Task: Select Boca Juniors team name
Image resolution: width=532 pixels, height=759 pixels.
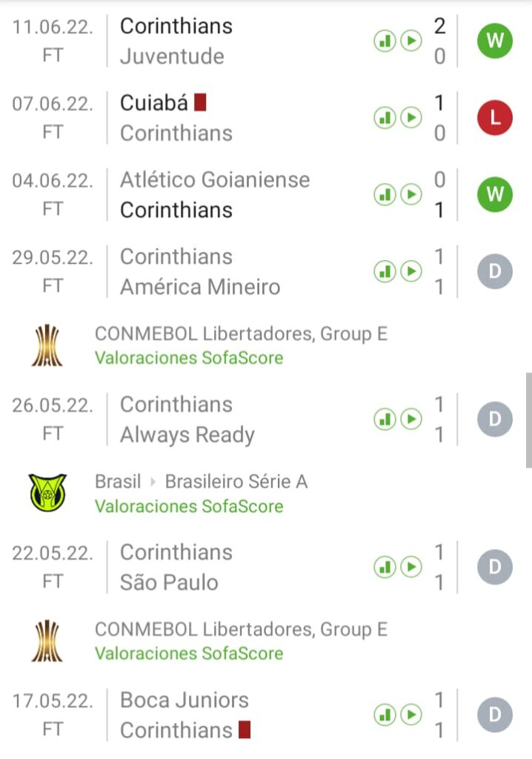Action: pos(184,700)
